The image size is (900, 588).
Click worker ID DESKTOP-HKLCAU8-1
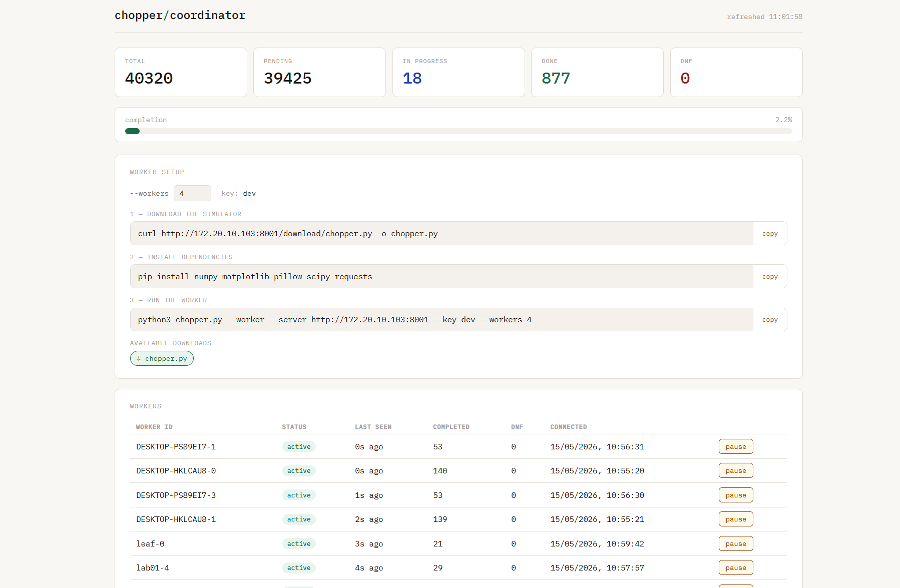(x=176, y=519)
